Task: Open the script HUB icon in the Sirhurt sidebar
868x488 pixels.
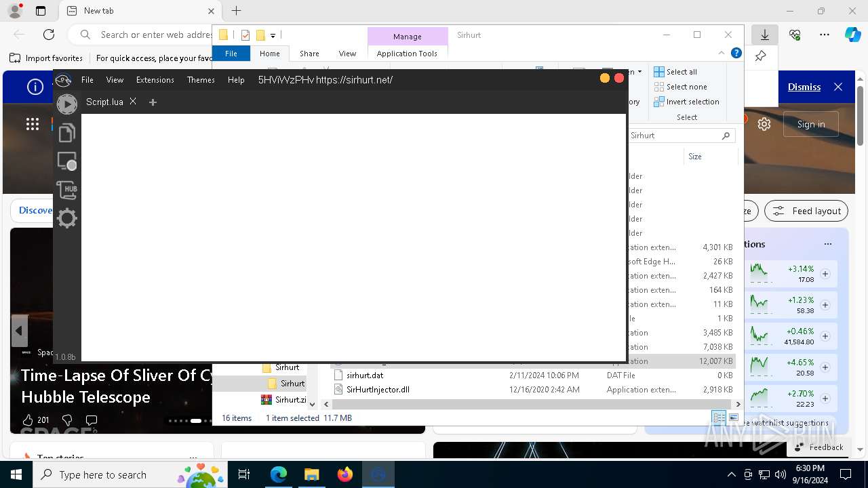Action: [66, 190]
